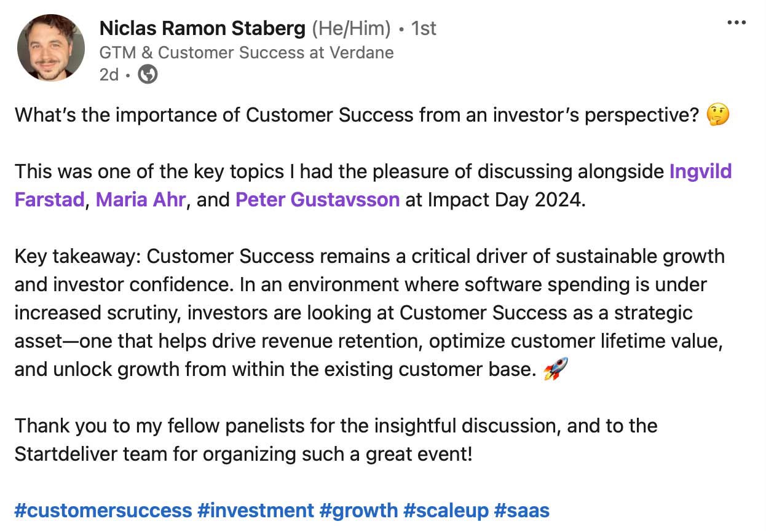Click the "1st" connection degree label
766x532 pixels.
point(423,28)
